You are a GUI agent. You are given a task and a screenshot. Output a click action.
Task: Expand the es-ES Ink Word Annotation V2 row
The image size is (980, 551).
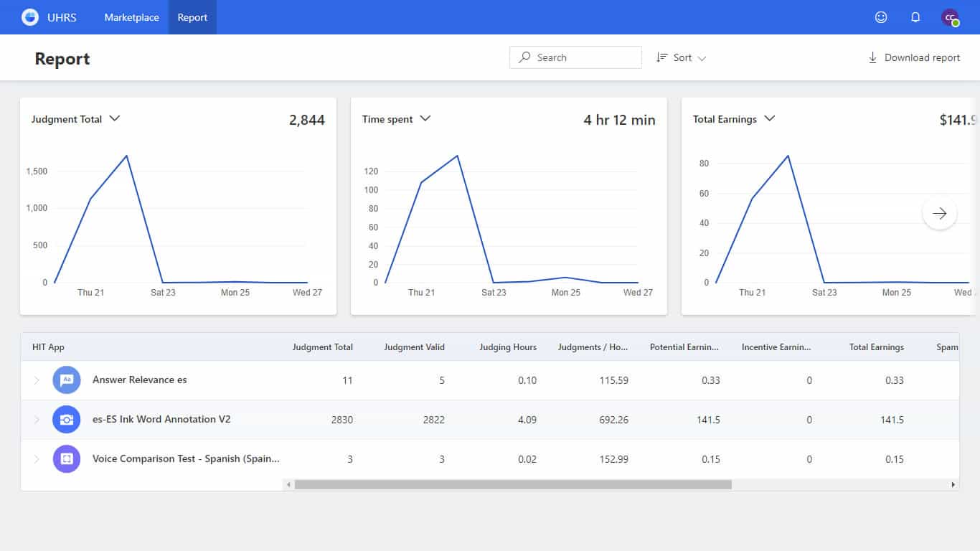pyautogui.click(x=37, y=420)
